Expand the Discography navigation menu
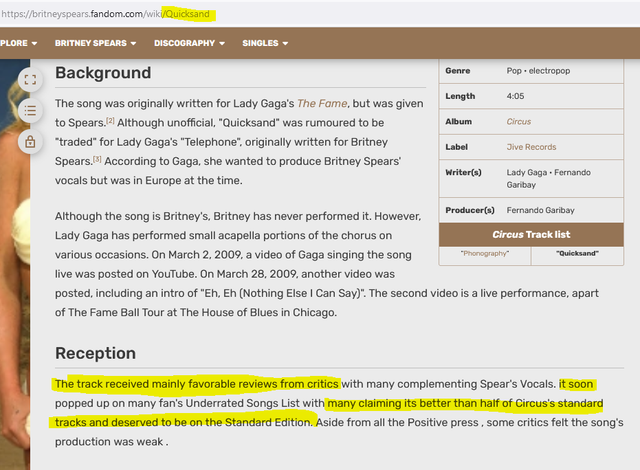Image resolution: width=640 pixels, height=470 pixels. [189, 43]
